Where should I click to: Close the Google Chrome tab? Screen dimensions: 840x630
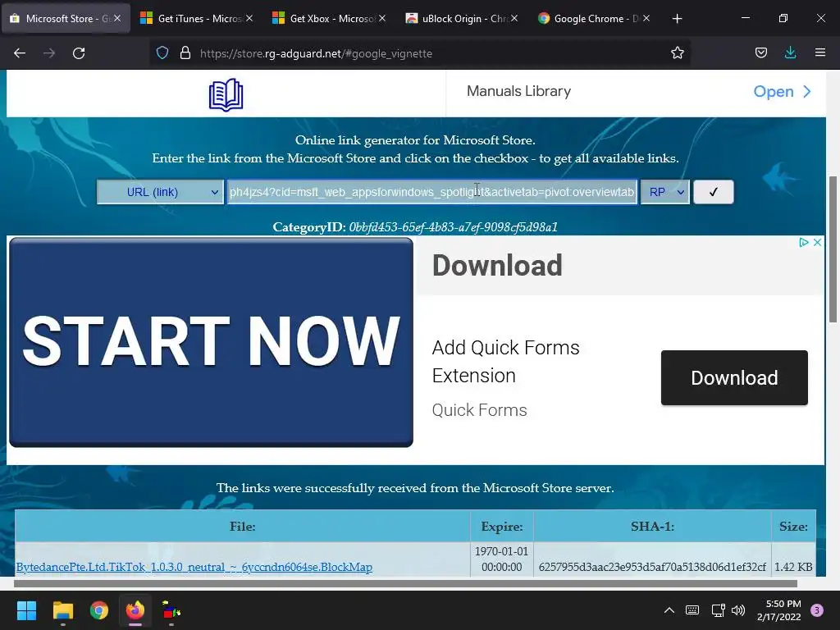[646, 18]
